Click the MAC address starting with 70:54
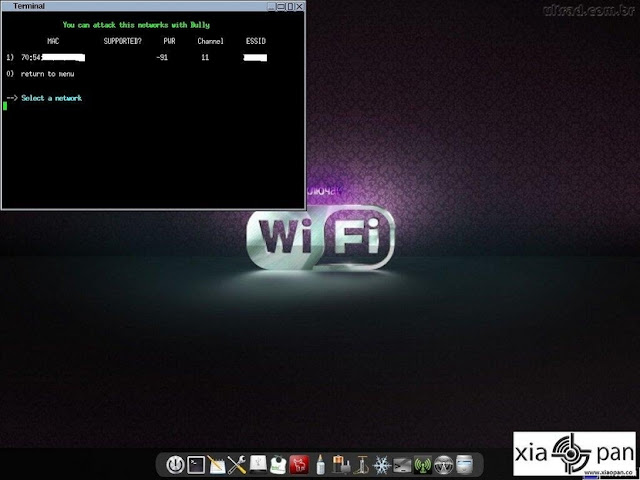Viewport: 640px width, 480px height. coord(53,58)
